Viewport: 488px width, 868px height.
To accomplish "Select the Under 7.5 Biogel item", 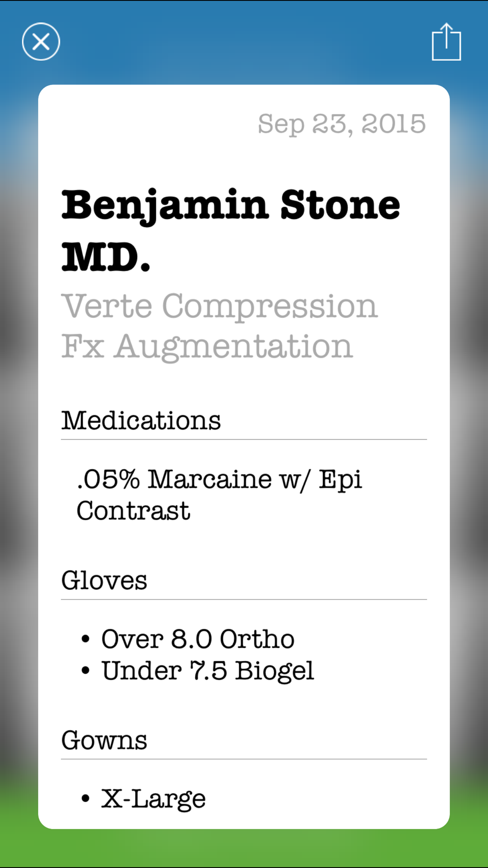I will 207,670.
